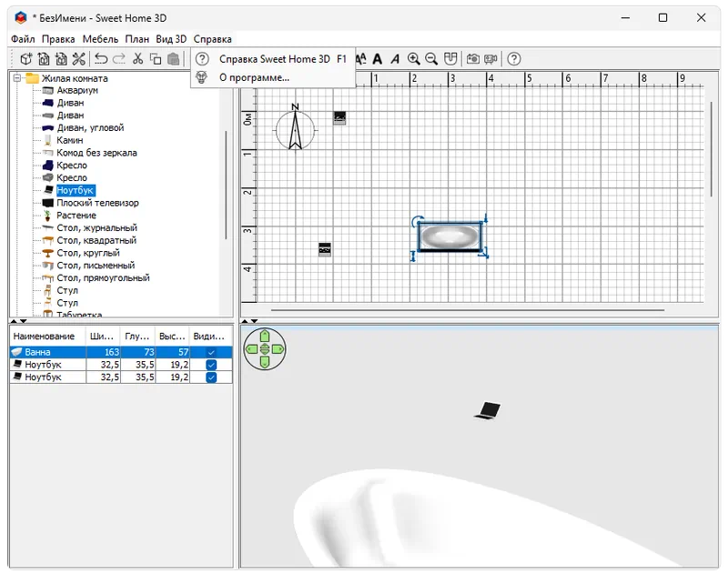Click the Ши… column header
728x573 pixels.
pyautogui.click(x=103, y=336)
